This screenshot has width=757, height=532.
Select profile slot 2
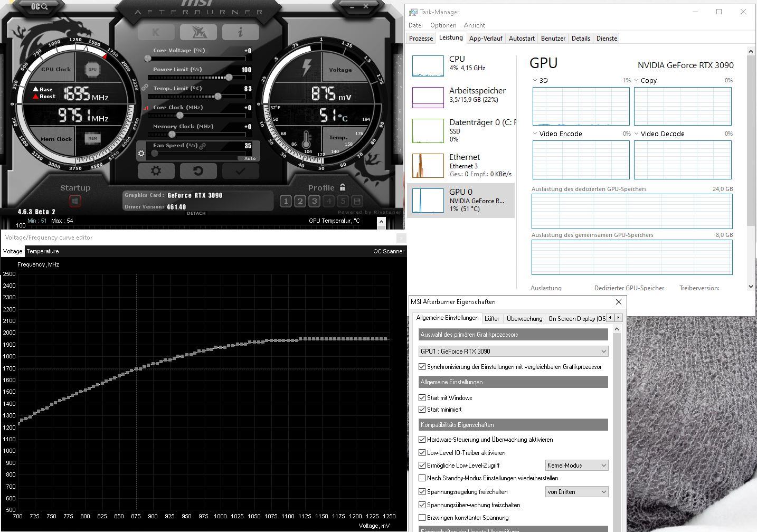[300, 201]
